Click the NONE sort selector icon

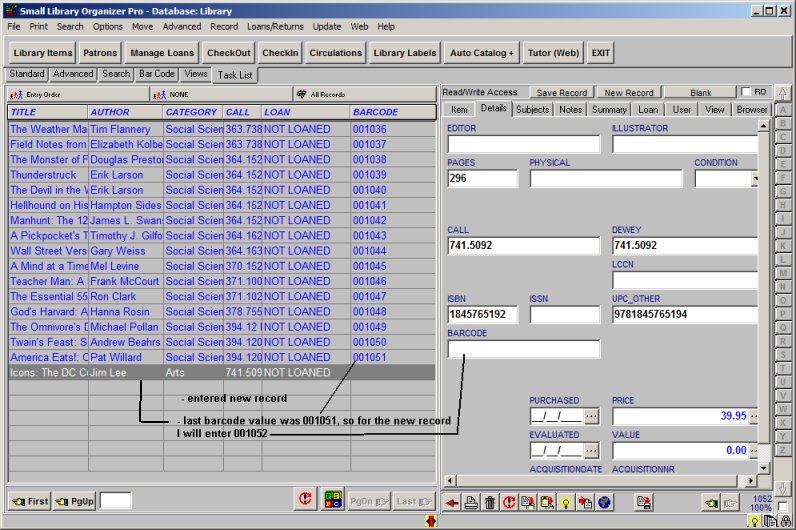pos(160,94)
